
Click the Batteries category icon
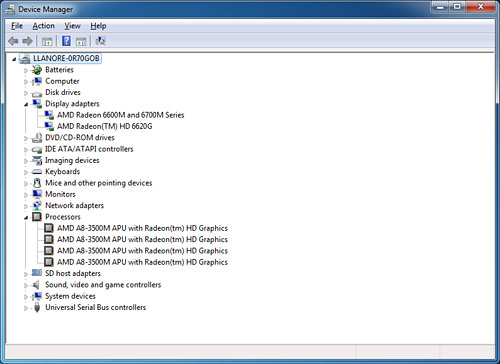tap(37, 70)
